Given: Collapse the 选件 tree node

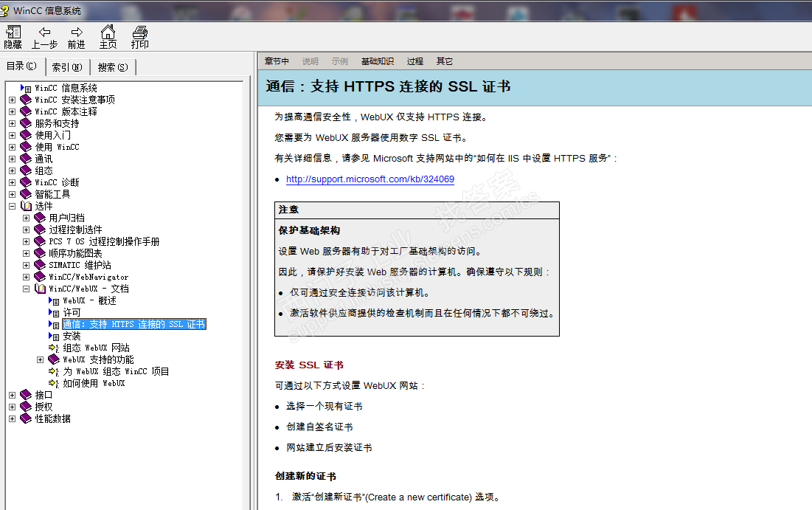Looking at the screenshot, I should coord(13,206).
